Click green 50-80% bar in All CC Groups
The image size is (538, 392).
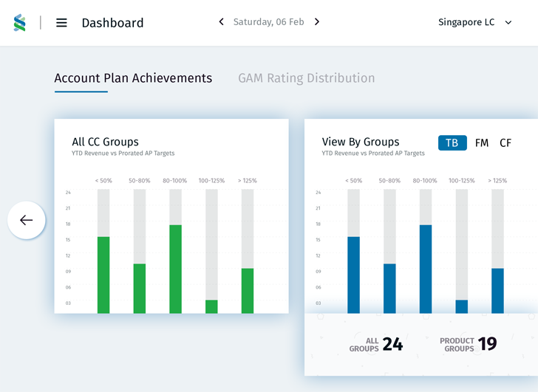point(139,288)
